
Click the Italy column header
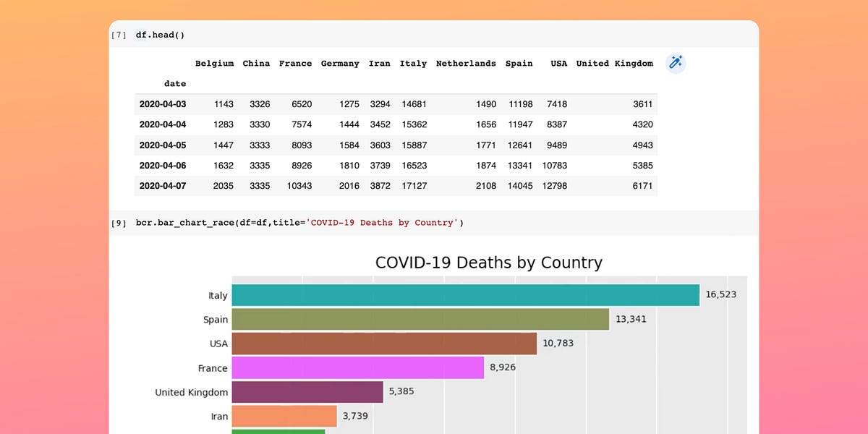click(413, 63)
